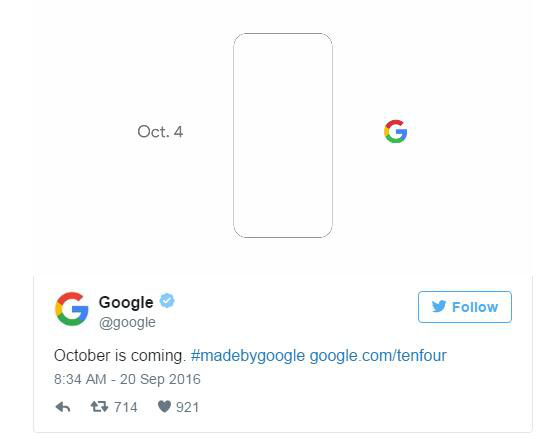Open the google.com/tenfour link
Viewport: 555px width, 439px height.
378,355
